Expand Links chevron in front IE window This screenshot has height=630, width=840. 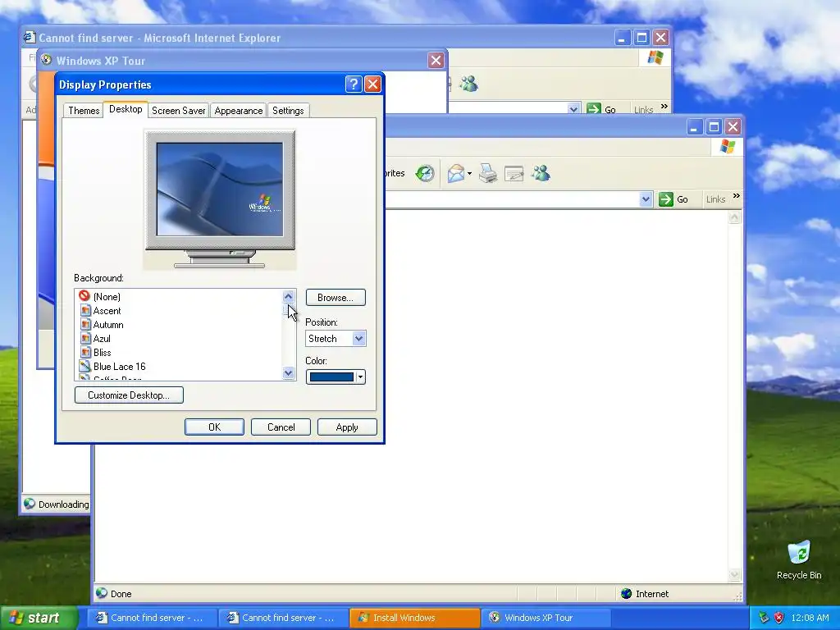point(737,196)
